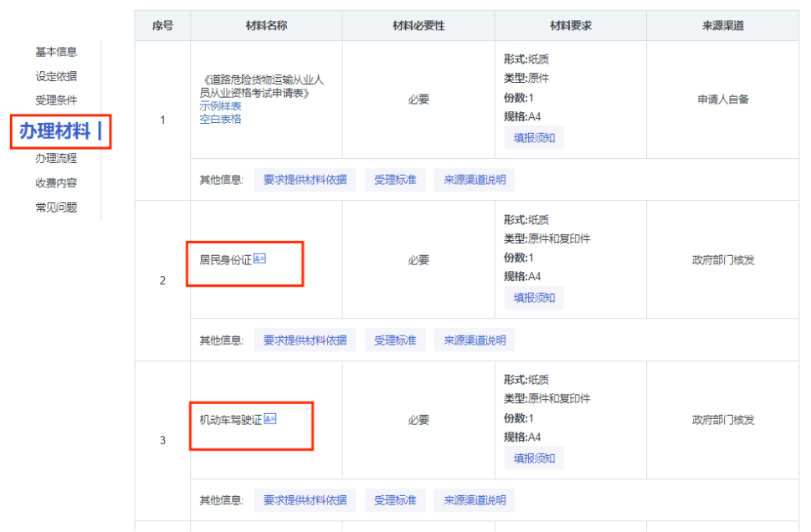The height and width of the screenshot is (532, 811).
Task: View 来源渠道说明 under the 机动车驾驶证 row
Action: tap(475, 501)
